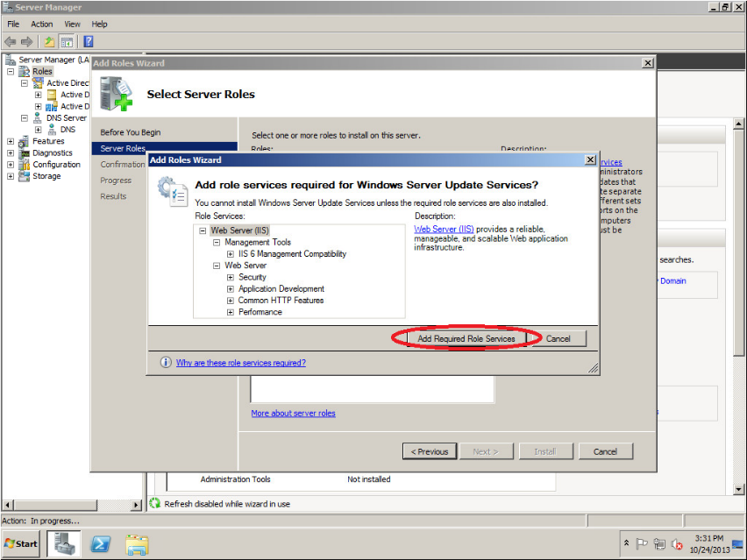Click the Up one level toolbar icon
The height and width of the screenshot is (560, 747).
tap(49, 42)
